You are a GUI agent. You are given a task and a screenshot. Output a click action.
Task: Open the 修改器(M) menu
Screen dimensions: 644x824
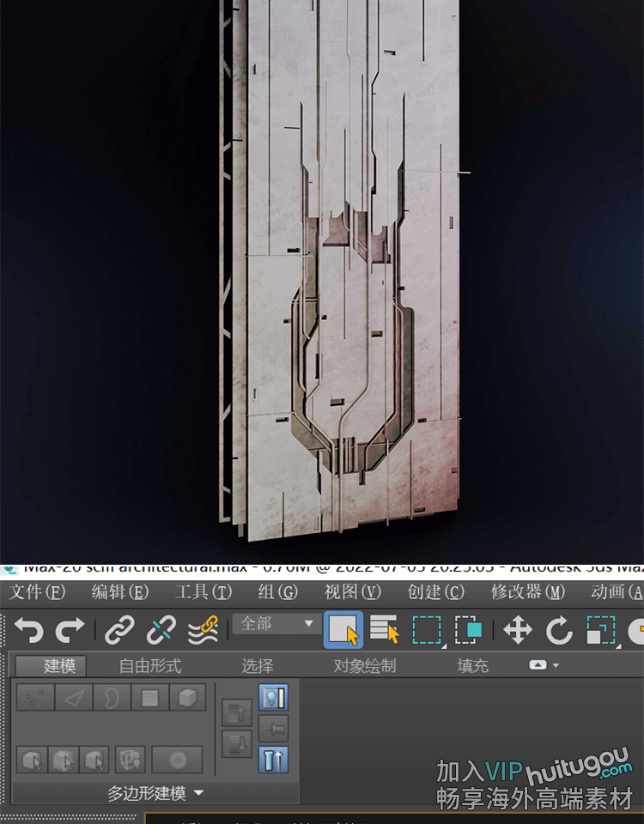coord(527,592)
